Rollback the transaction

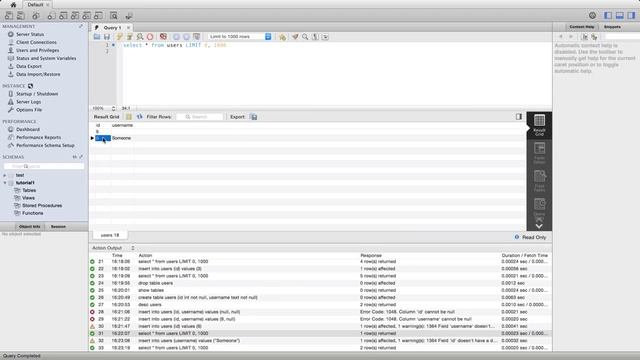tap(187, 37)
